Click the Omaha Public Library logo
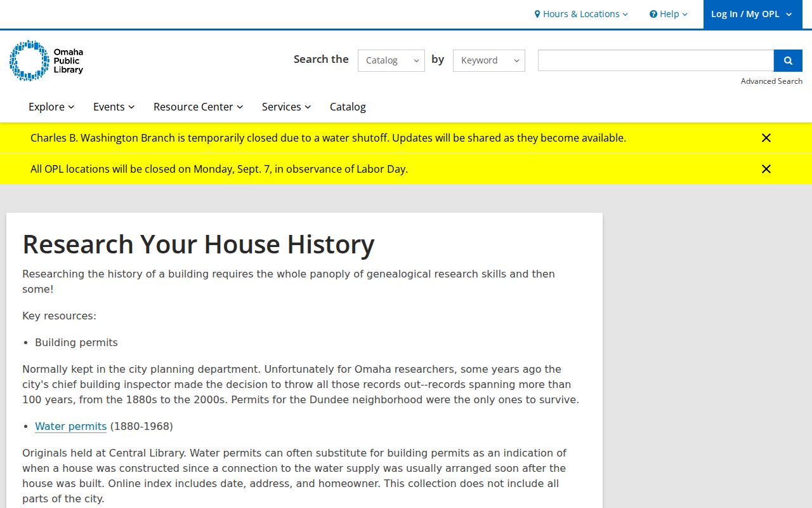Screen dimensions: 812x508 click(46, 60)
